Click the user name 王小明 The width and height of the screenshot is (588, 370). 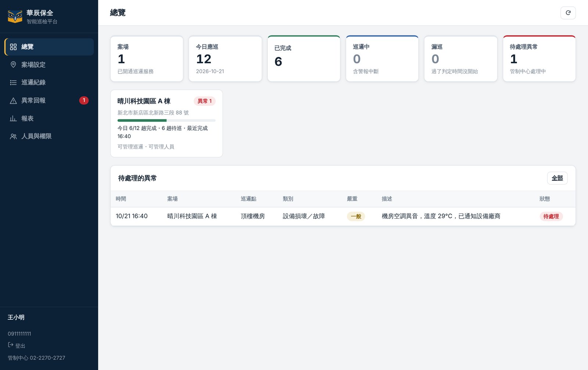16,317
